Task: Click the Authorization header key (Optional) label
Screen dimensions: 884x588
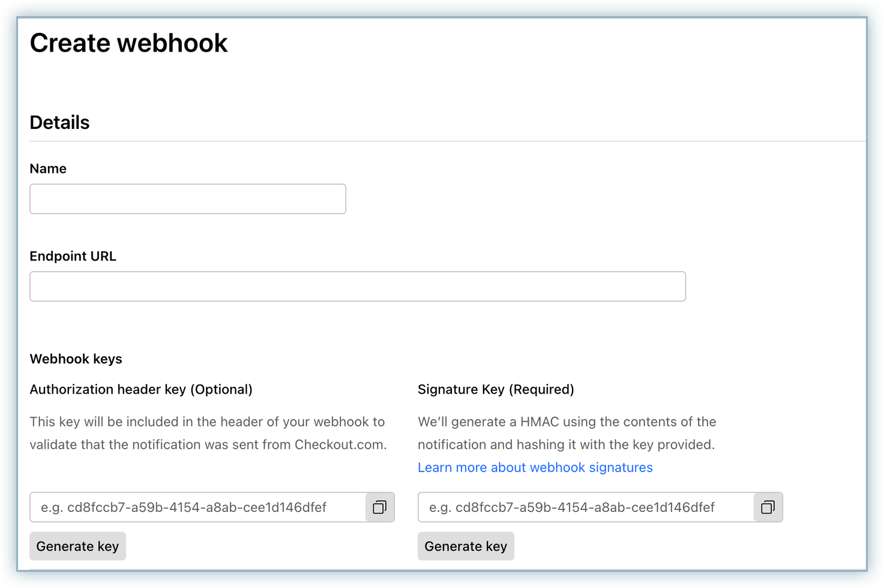Action: [141, 390]
